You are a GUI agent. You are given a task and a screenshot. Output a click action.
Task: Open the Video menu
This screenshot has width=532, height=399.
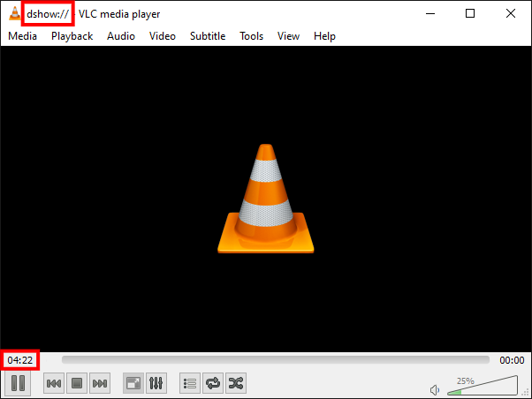click(x=163, y=36)
